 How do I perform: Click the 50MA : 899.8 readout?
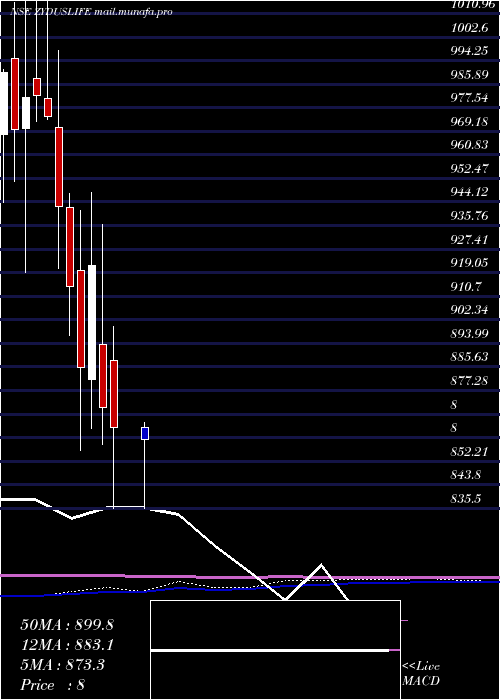67,625
